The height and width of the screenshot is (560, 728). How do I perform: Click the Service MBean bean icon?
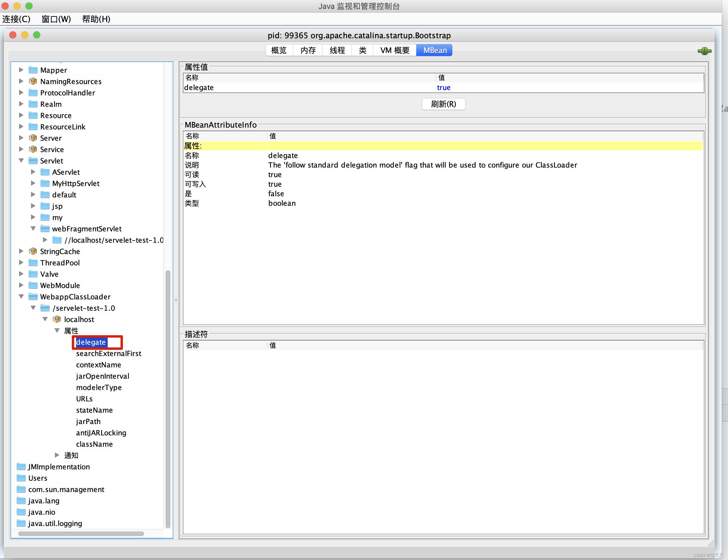coord(33,149)
